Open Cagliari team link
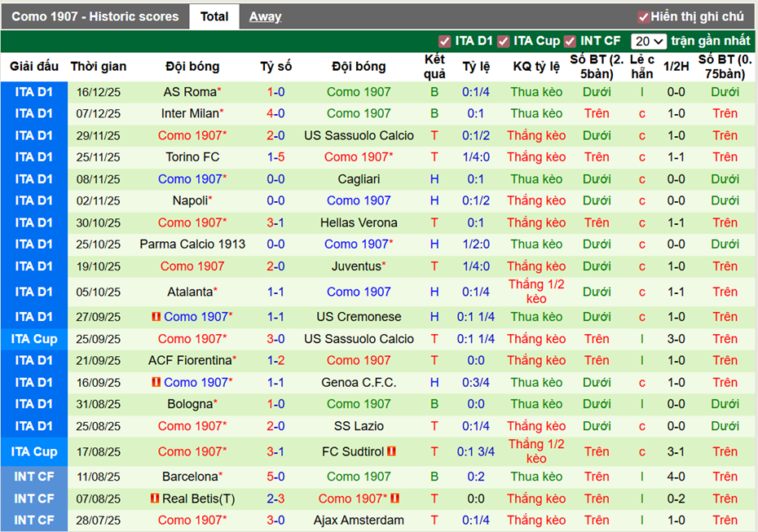 click(x=359, y=178)
